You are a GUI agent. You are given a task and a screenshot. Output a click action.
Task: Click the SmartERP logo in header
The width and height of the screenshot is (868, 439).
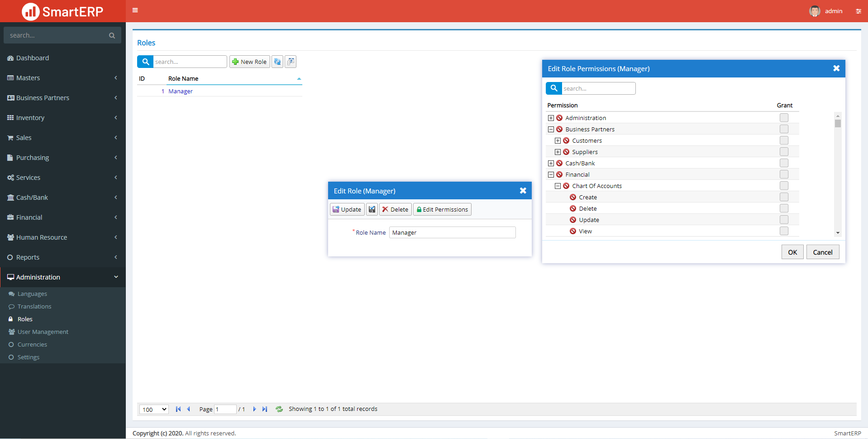(x=62, y=11)
